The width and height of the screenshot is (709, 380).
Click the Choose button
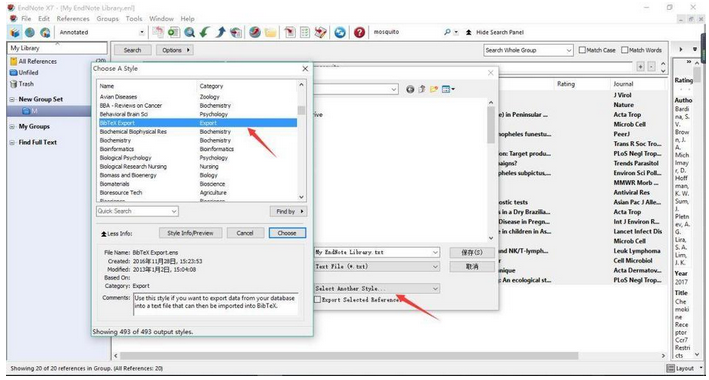tap(287, 233)
